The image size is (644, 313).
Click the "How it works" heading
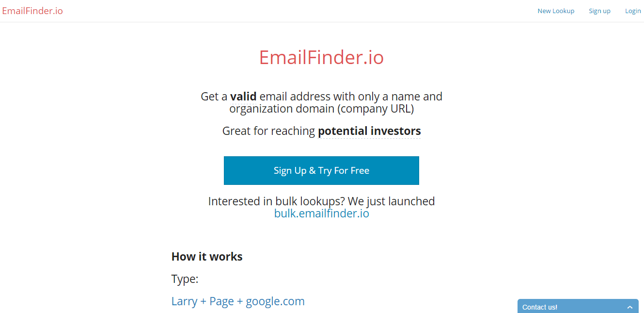point(207,257)
